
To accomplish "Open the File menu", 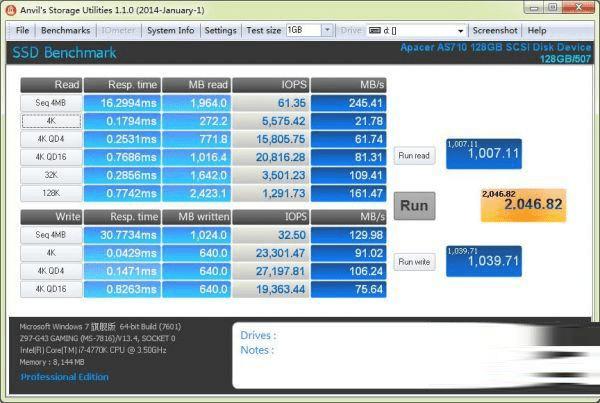I will click(x=22, y=30).
